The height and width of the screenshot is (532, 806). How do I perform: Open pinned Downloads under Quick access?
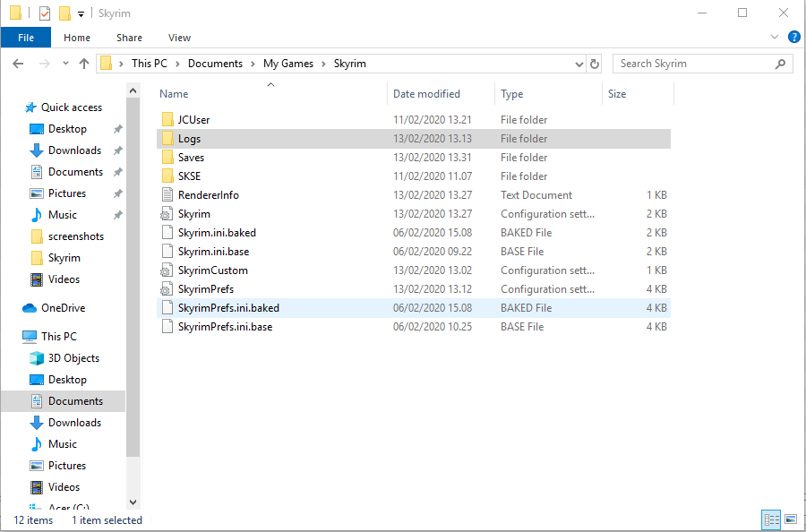pyautogui.click(x=74, y=150)
